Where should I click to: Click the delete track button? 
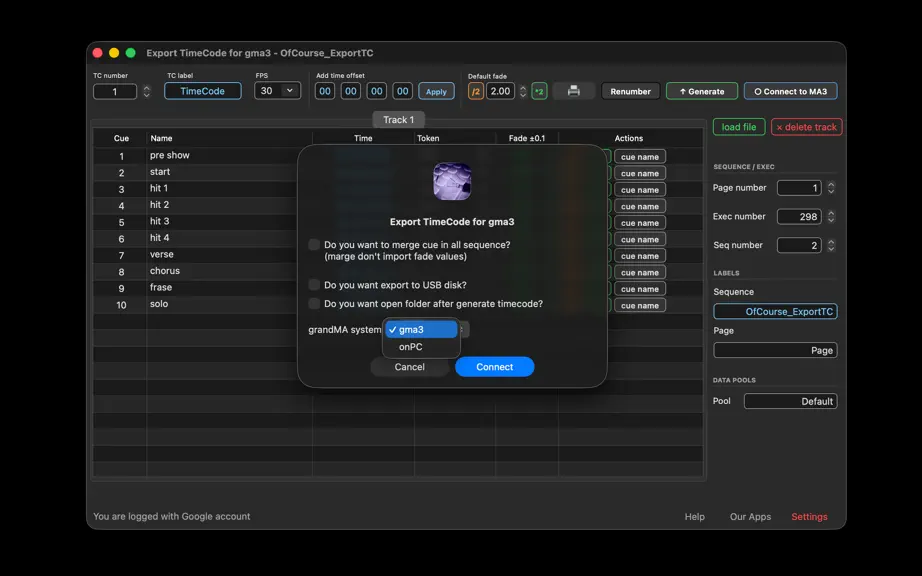tap(806, 127)
